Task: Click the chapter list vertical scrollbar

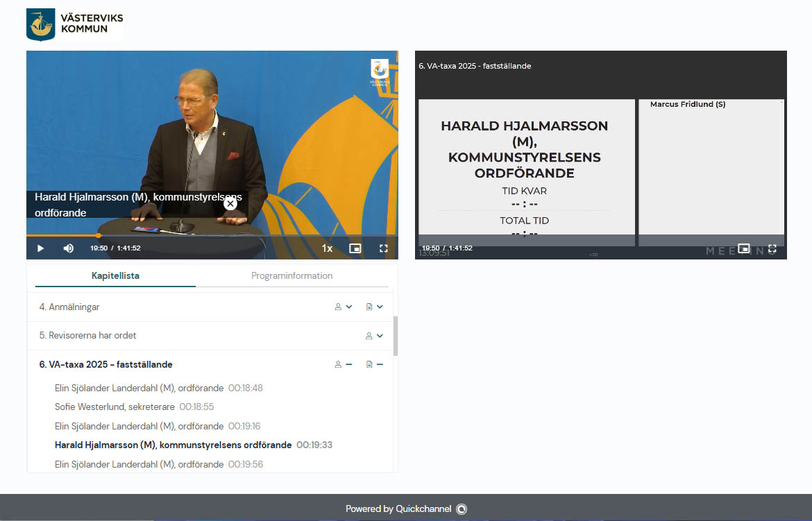Action: [x=396, y=336]
